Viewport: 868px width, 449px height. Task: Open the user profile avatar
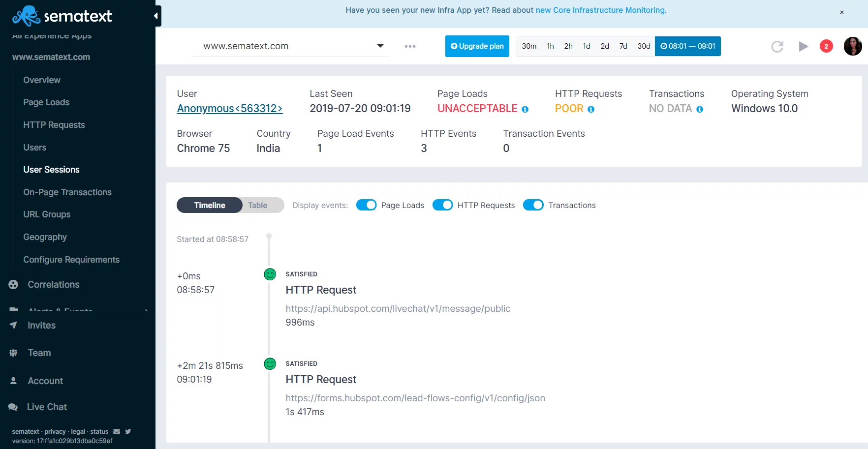pyautogui.click(x=853, y=46)
